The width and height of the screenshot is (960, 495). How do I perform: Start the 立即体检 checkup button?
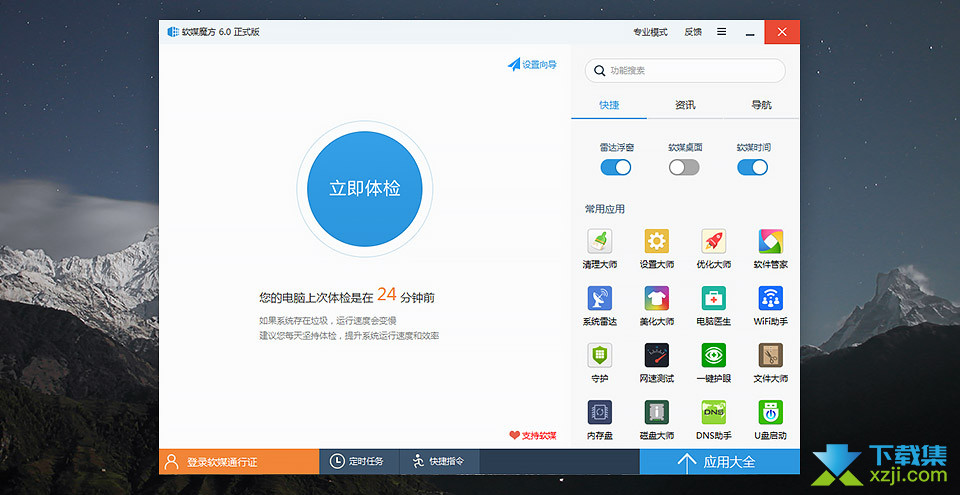pos(365,189)
